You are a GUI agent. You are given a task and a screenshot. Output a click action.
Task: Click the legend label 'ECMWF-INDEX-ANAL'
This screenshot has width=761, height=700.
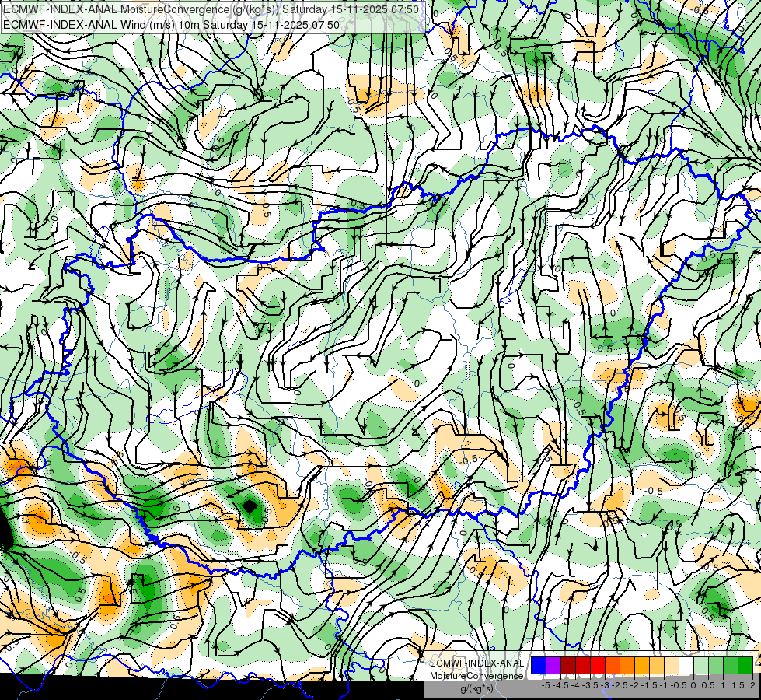pos(476,663)
